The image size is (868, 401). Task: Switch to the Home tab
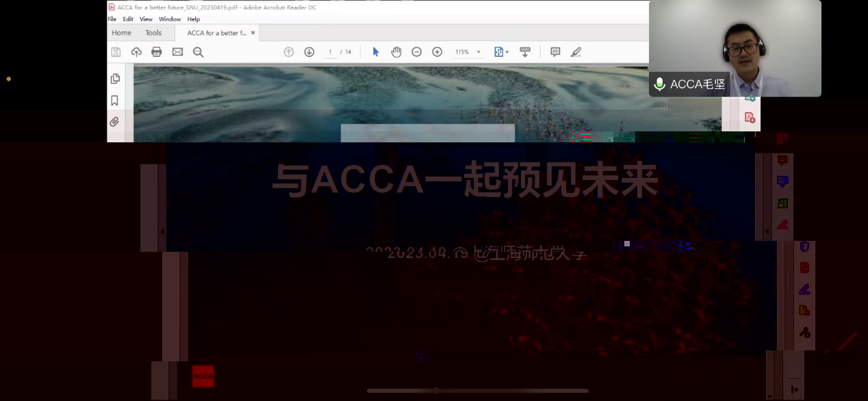[121, 33]
